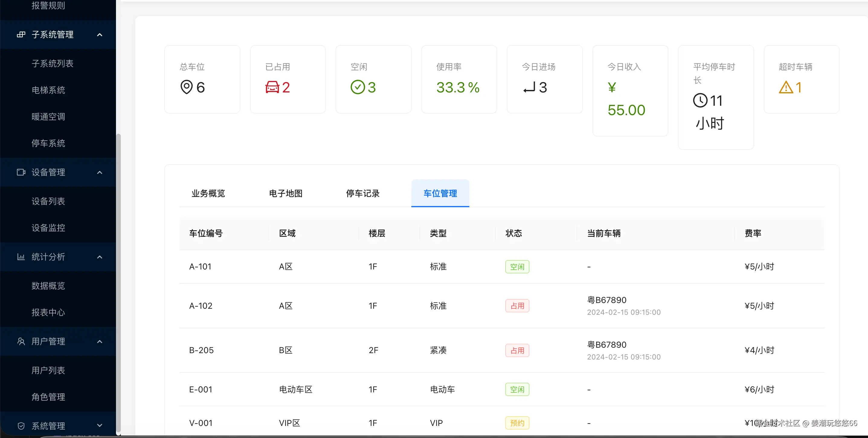
Task: Click the 用户管理 users icon
Action: 21,341
